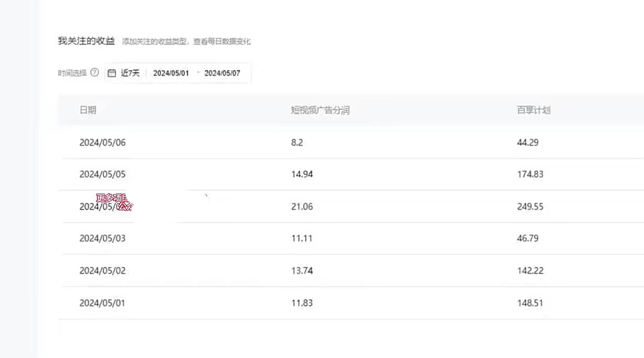
Task: Click the calendar icon in date picker
Action: coord(112,73)
